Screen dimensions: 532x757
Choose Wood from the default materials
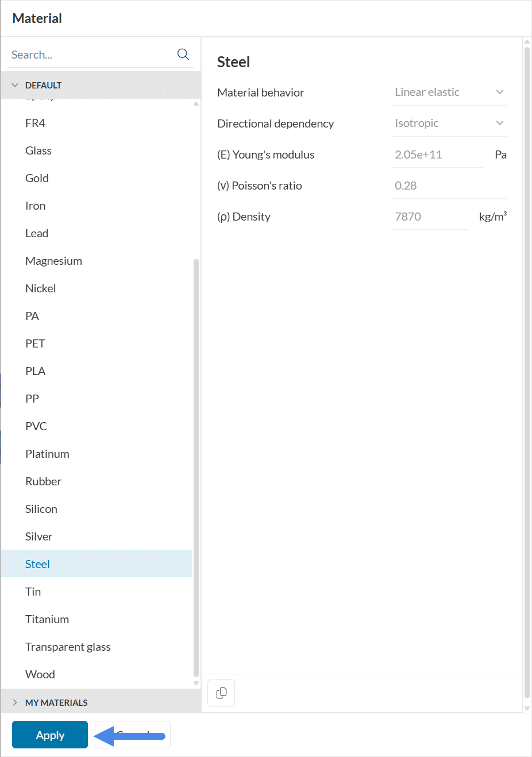tap(40, 674)
